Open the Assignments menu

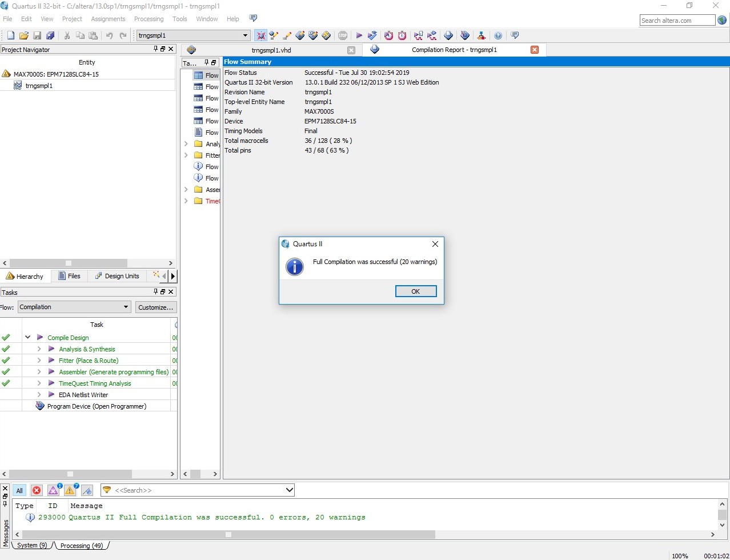pyautogui.click(x=108, y=19)
